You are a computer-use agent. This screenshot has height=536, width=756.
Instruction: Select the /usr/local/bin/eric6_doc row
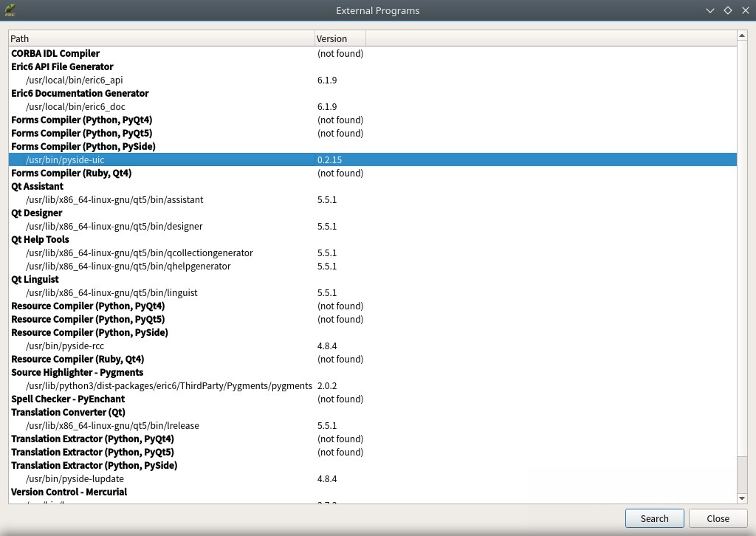tap(373, 106)
